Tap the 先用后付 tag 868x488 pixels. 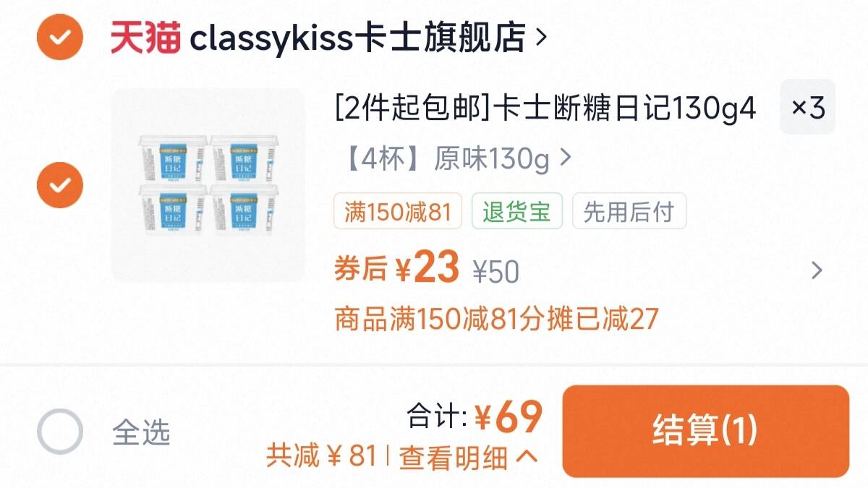[629, 212]
